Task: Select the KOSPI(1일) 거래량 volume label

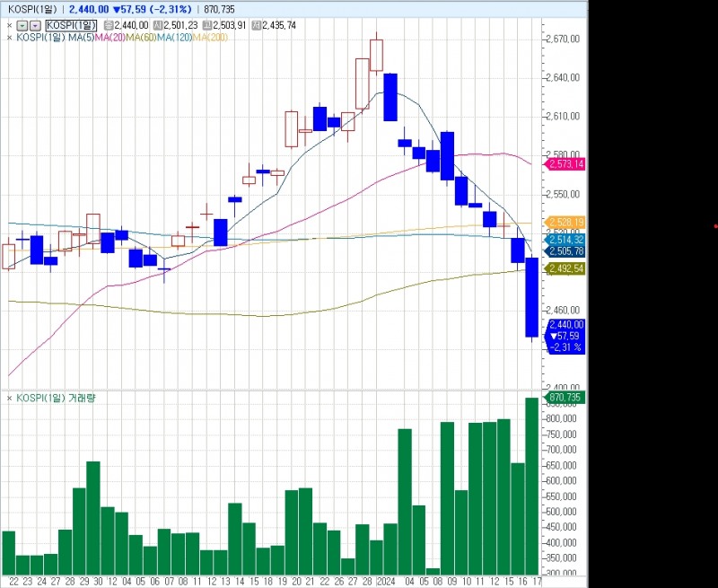Action: 56,399
